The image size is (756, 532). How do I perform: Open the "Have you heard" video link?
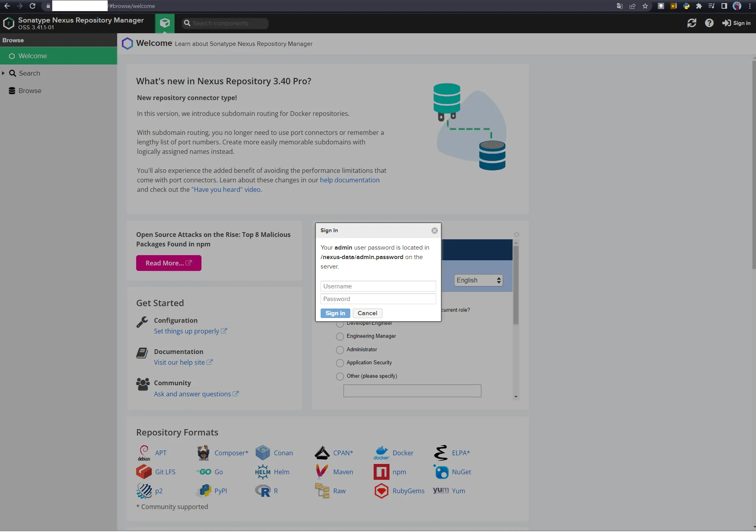[226, 189]
